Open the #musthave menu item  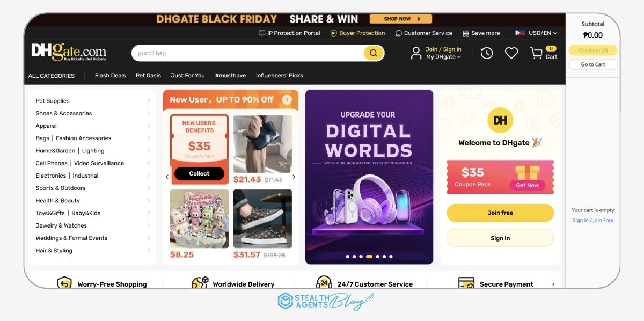tap(230, 76)
